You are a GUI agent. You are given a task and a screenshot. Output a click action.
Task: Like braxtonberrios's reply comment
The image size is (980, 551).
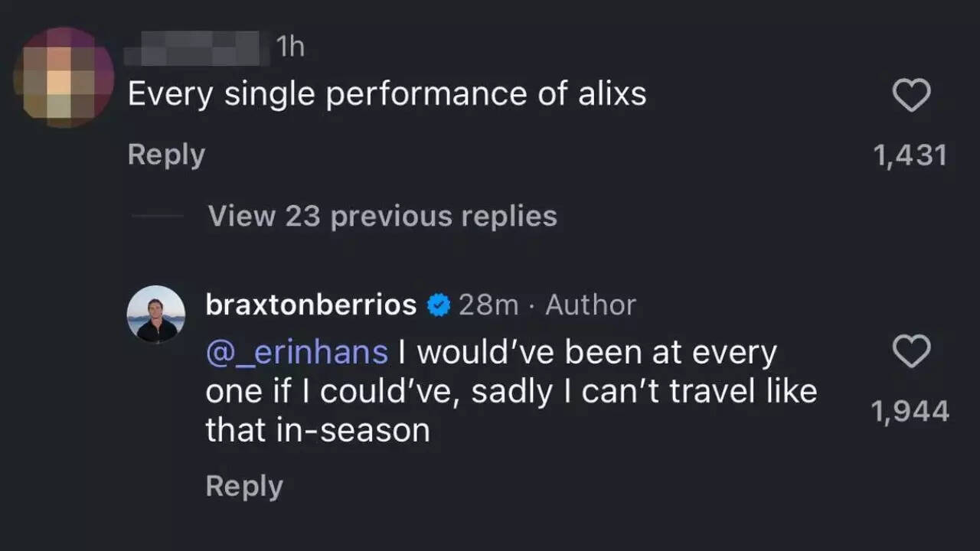point(911,352)
